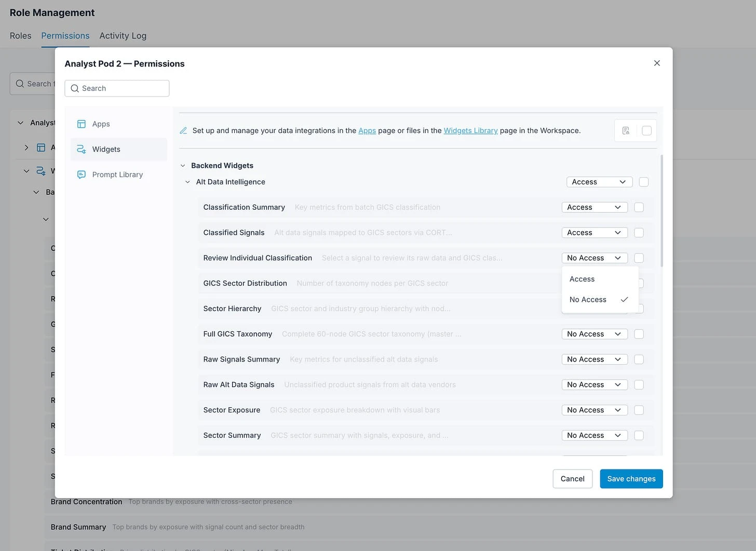Toggle the checkbox on the Sector Summary row
This screenshot has width=756, height=551.
[x=639, y=435]
